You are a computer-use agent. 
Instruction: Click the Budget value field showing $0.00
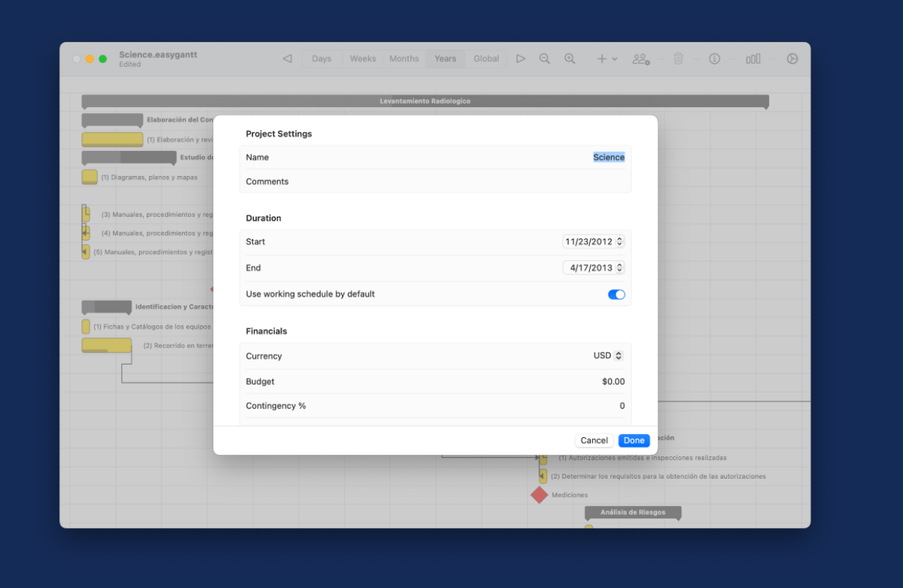[613, 382]
